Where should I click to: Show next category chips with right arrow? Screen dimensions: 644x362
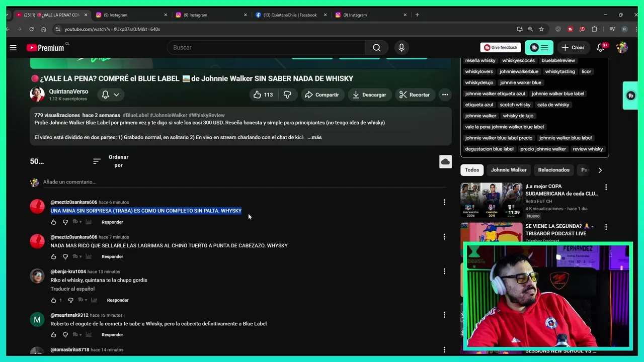tap(600, 170)
